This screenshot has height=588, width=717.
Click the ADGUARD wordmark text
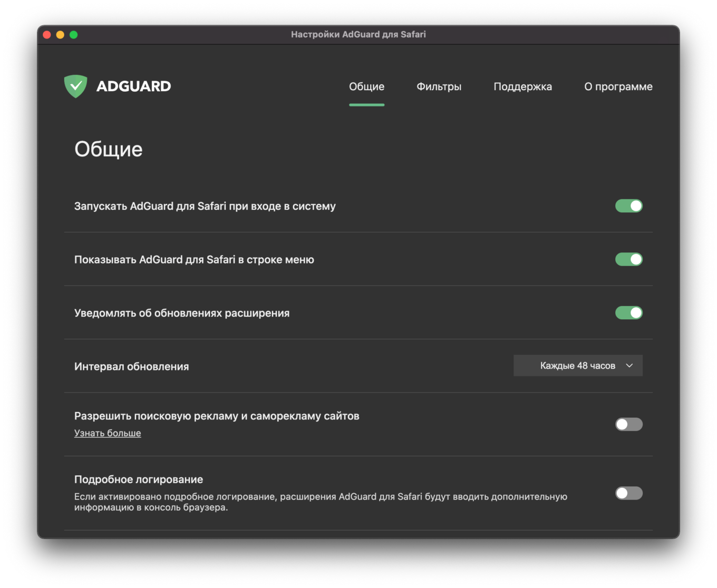click(133, 86)
